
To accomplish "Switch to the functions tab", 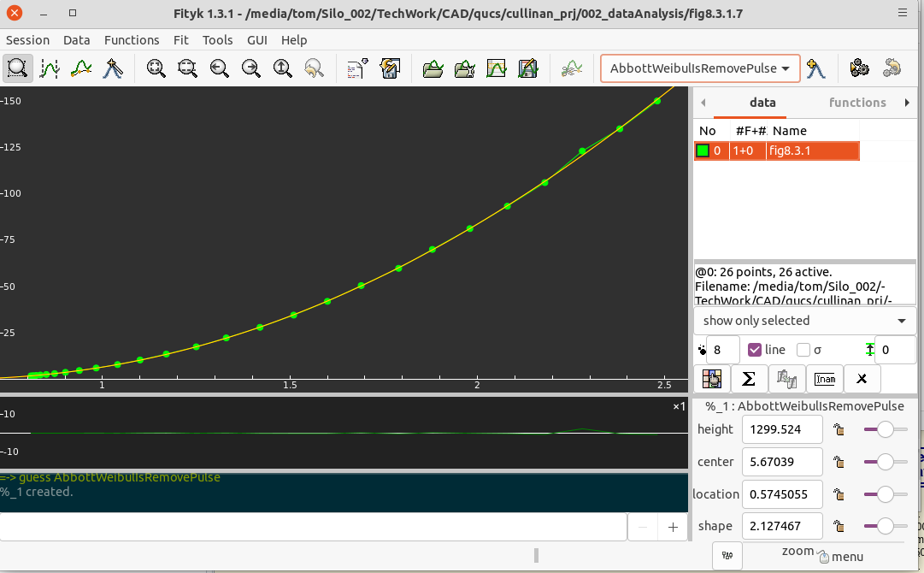I will (x=856, y=103).
